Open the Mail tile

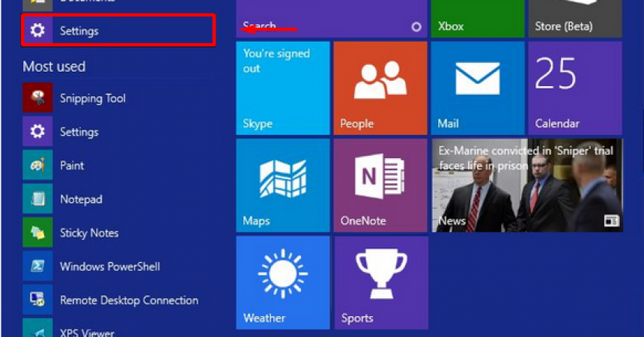tap(478, 88)
